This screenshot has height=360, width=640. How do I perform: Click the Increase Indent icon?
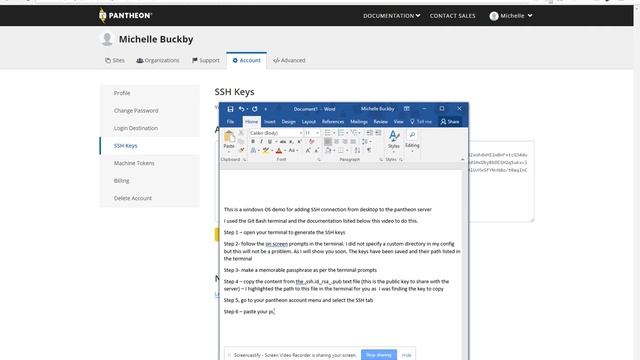tap(378, 133)
